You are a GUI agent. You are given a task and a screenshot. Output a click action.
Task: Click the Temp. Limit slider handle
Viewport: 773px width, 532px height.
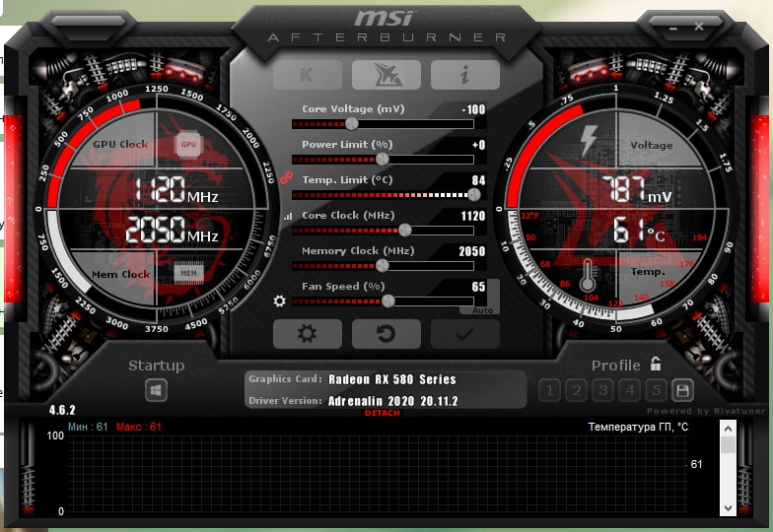[473, 195]
